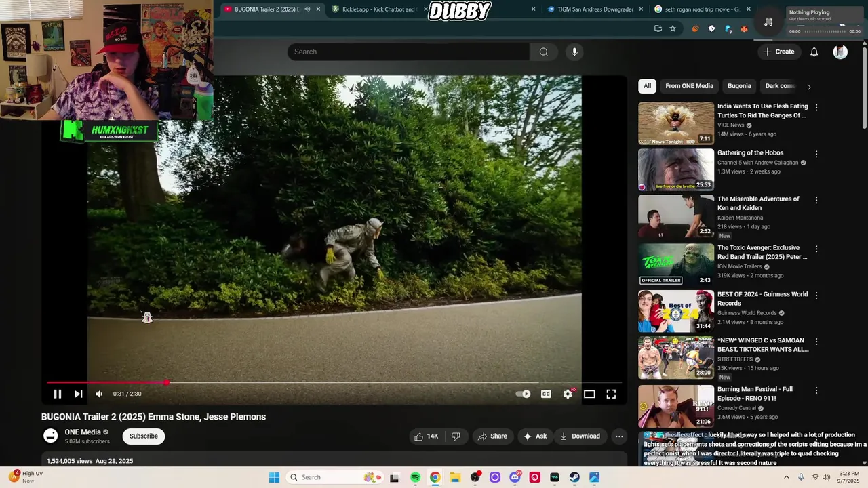868x488 pixels.
Task: Open options for STREETBEEFS video
Action: pyautogui.click(x=816, y=342)
